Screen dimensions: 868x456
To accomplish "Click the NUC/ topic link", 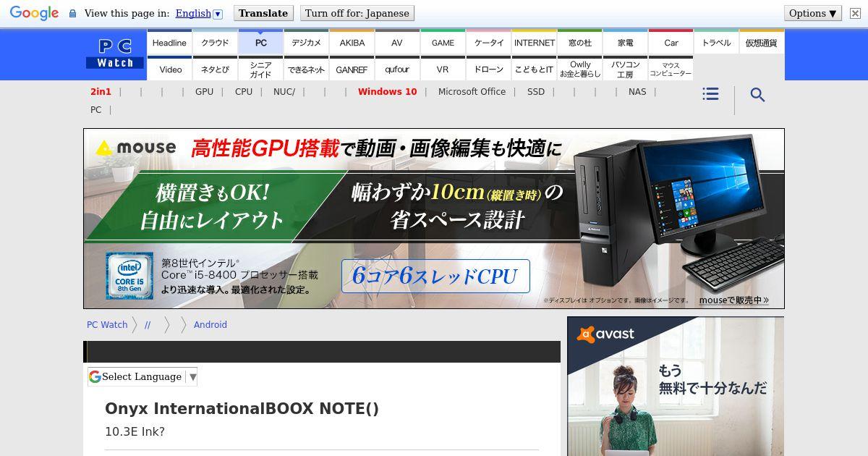I will pos(284,92).
